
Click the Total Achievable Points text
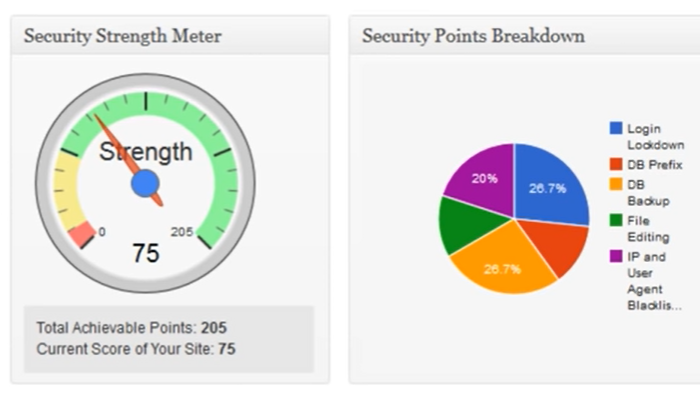pyautogui.click(x=132, y=328)
